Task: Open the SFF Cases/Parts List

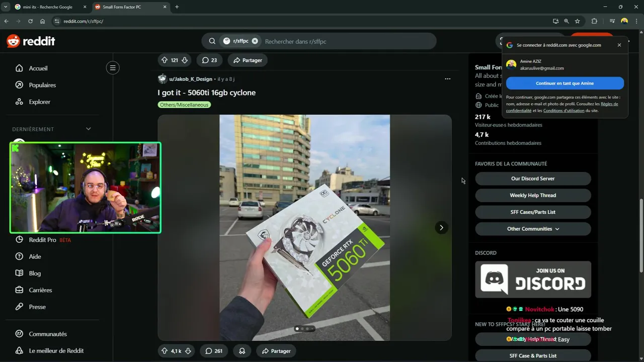Action: click(533, 212)
